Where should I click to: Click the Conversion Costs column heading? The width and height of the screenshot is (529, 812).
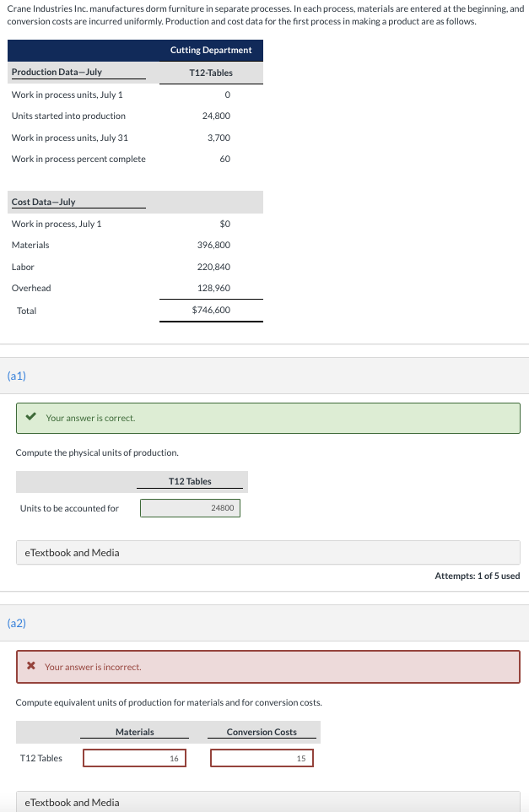[x=262, y=732]
